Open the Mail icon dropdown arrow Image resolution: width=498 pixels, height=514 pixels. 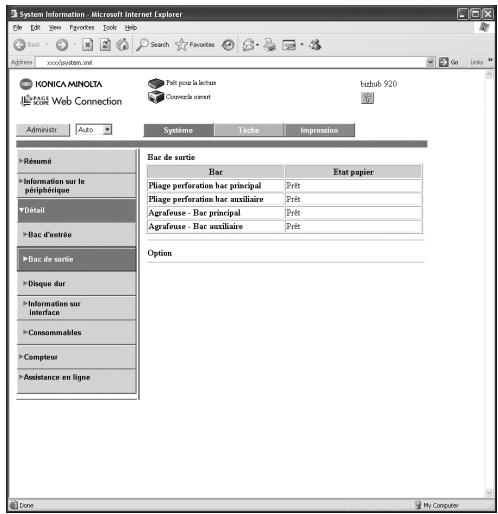(258, 45)
